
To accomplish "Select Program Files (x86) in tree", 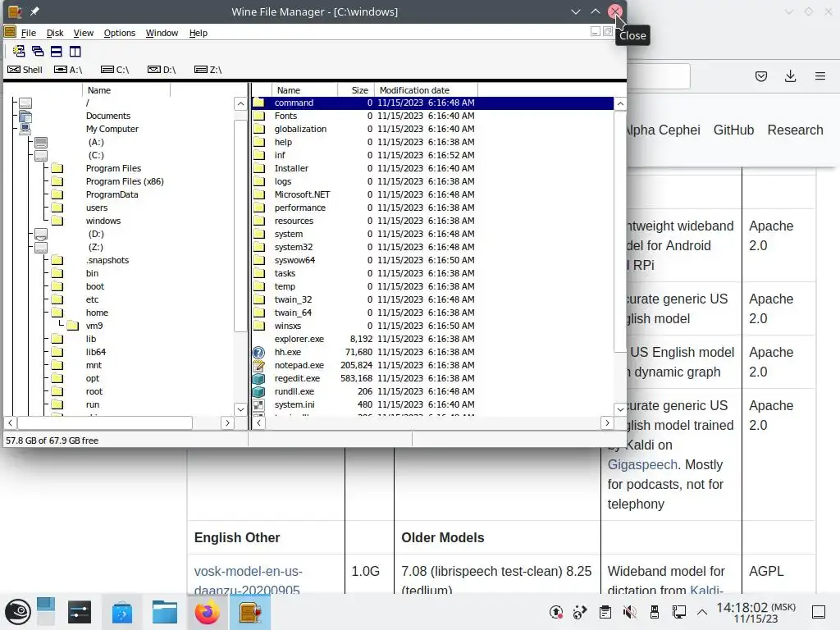I will point(125,181).
